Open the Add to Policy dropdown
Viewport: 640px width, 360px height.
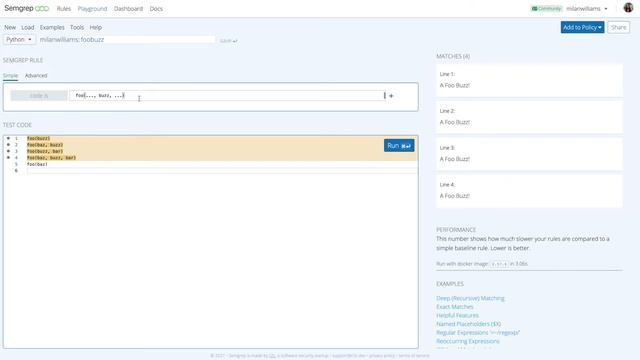click(x=582, y=27)
